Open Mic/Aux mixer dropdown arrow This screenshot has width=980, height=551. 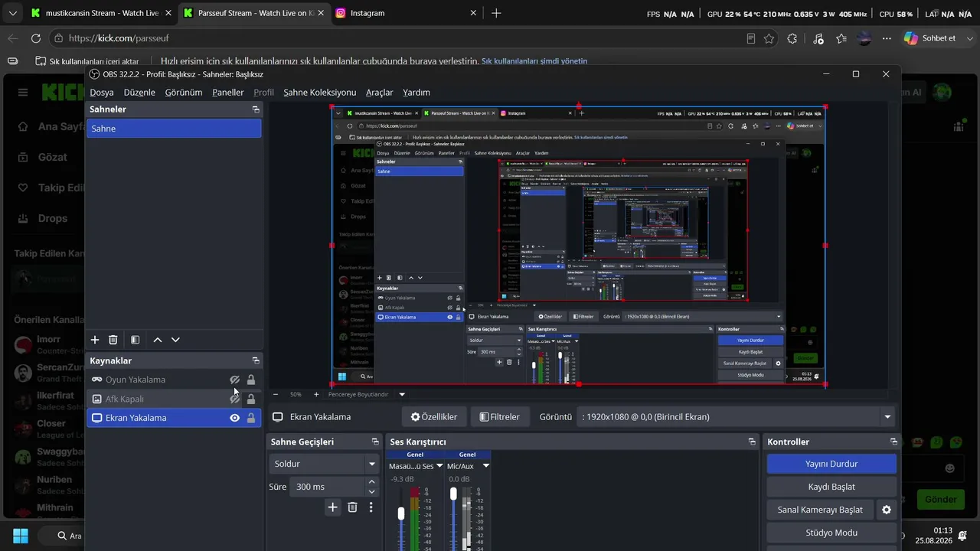[485, 466]
